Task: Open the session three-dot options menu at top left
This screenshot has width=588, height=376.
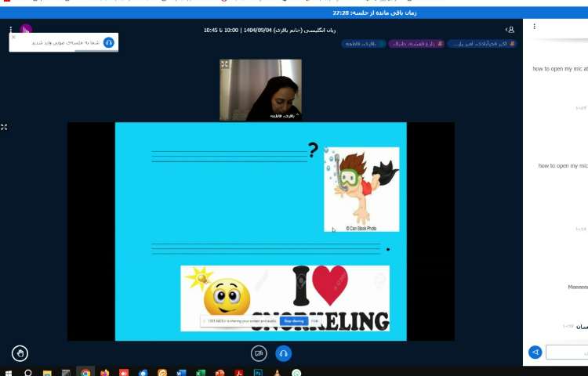Action: tap(10, 30)
